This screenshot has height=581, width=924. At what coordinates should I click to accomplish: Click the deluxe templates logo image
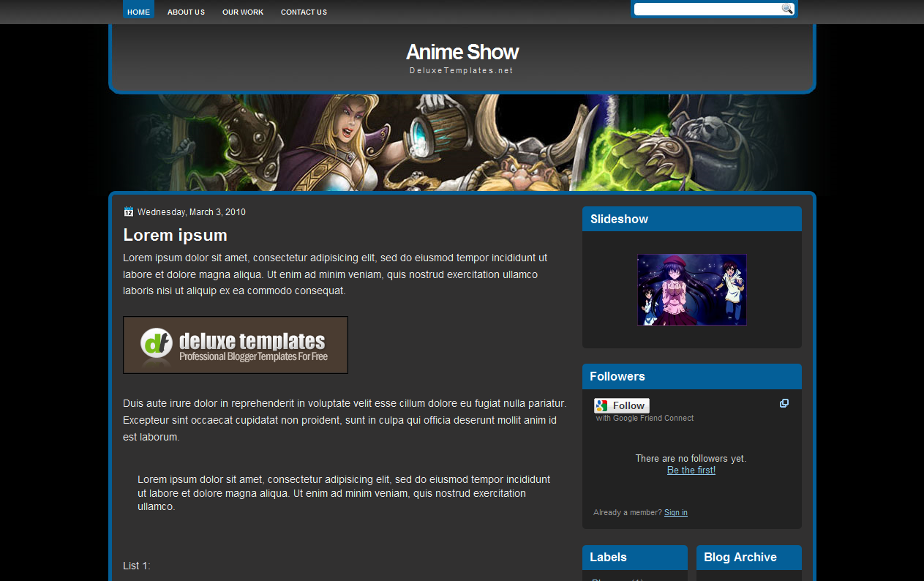coord(236,345)
